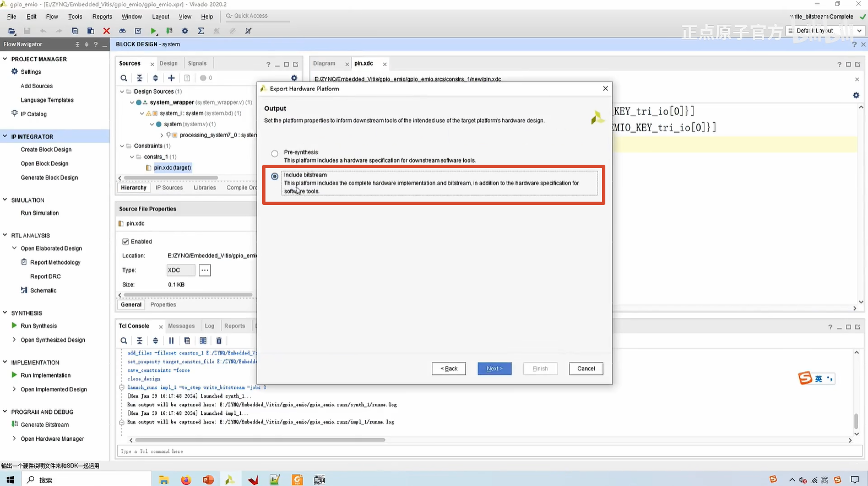Open the Default Layout dropdown
The width and height of the screenshot is (868, 486).
point(825,31)
